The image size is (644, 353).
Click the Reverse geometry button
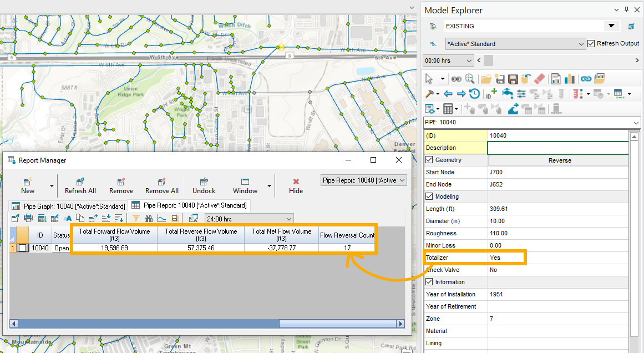(559, 160)
